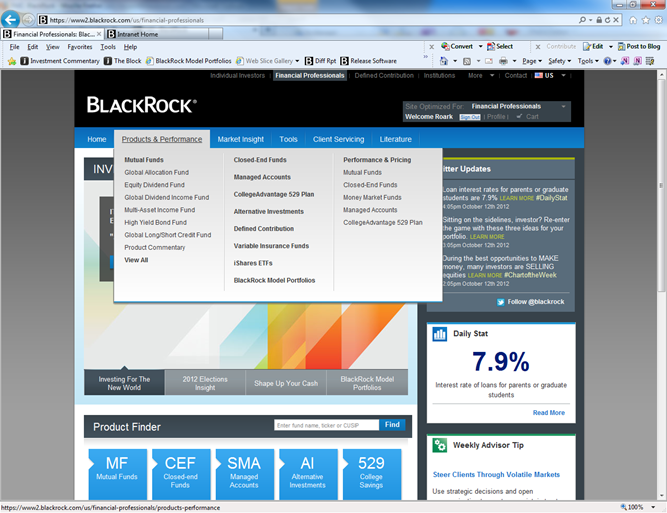The width and height of the screenshot is (667, 513).
Task: Select the 2012 Elections Insight carousel tab
Action: click(x=205, y=383)
